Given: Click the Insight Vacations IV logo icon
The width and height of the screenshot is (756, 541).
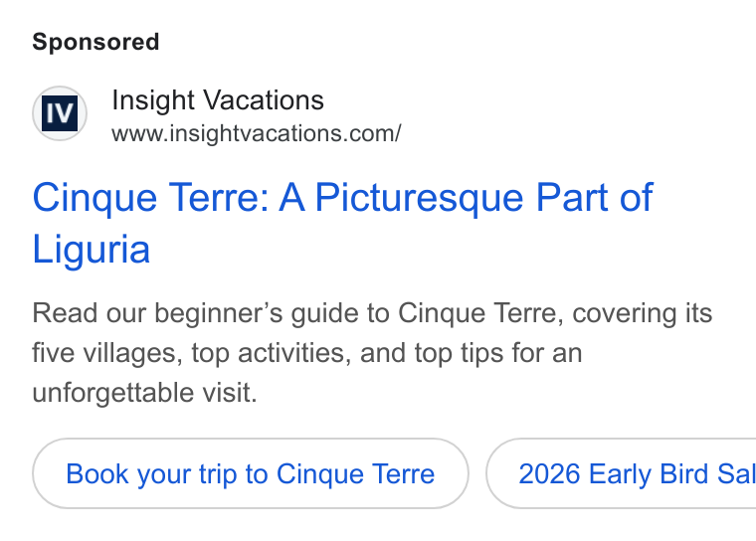Looking at the screenshot, I should tap(60, 113).
